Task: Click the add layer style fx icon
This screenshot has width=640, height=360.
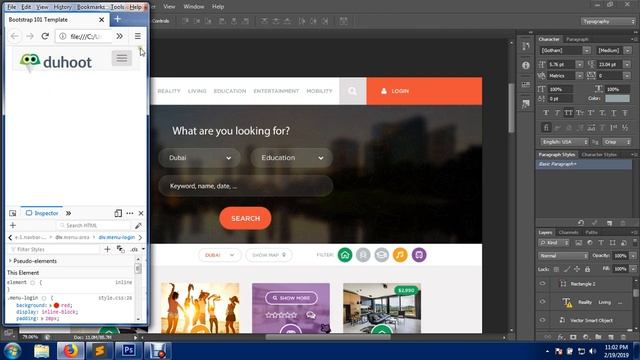Action: (x=560, y=337)
